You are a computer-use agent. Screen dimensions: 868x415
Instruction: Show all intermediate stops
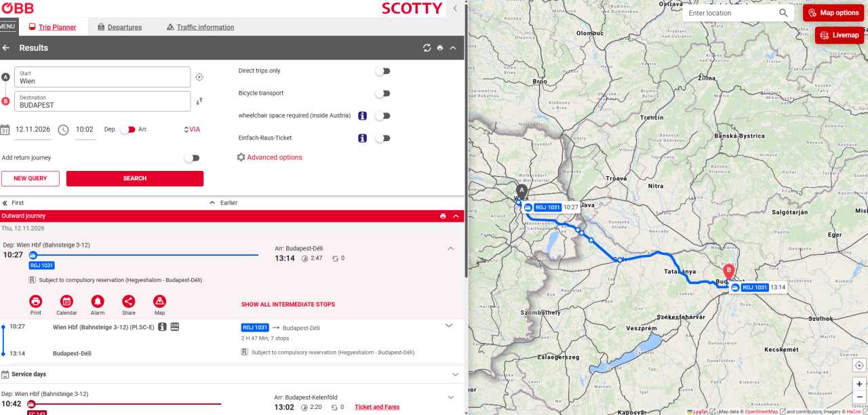[x=288, y=304]
